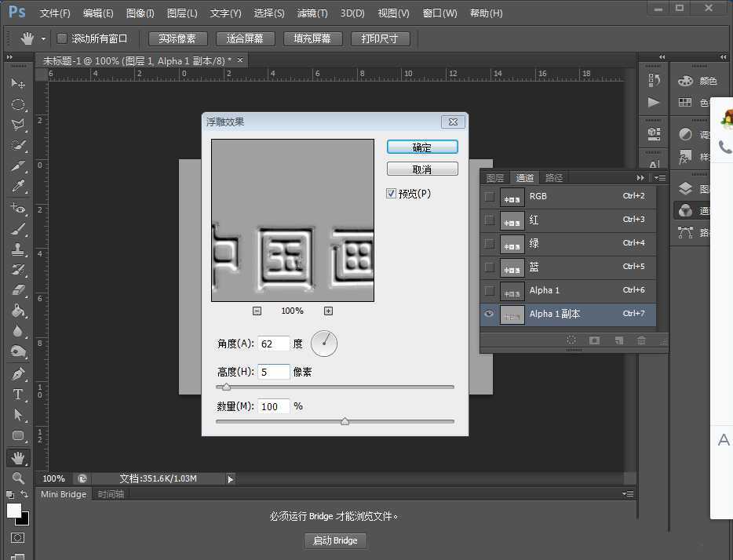Viewport: 733px width, 560px height.
Task: Hide the Alpha 1 副本 channel visibility
Action: point(489,314)
